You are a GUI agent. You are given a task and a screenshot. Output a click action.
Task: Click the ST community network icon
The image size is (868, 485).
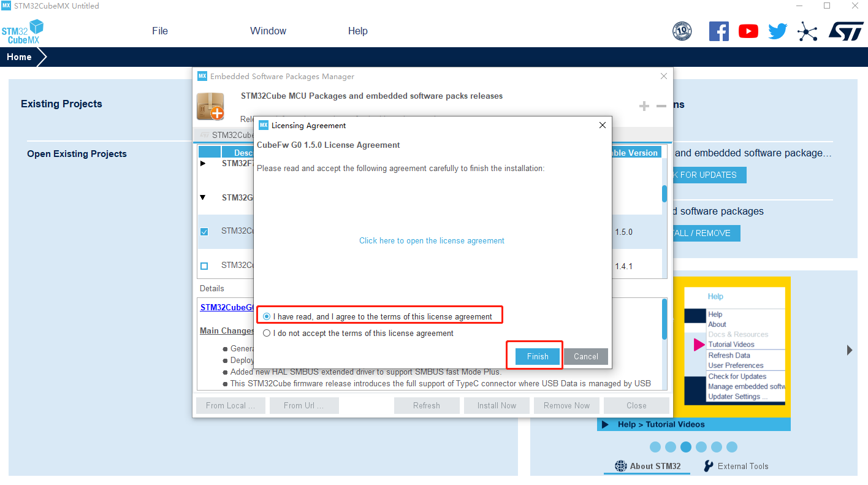click(x=807, y=31)
